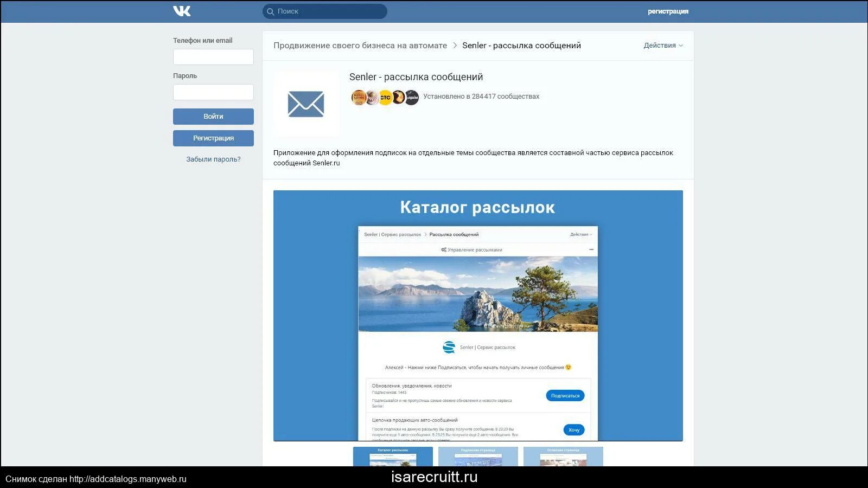Open the VK logo home link
This screenshot has height=488, width=868.
[x=182, y=11]
